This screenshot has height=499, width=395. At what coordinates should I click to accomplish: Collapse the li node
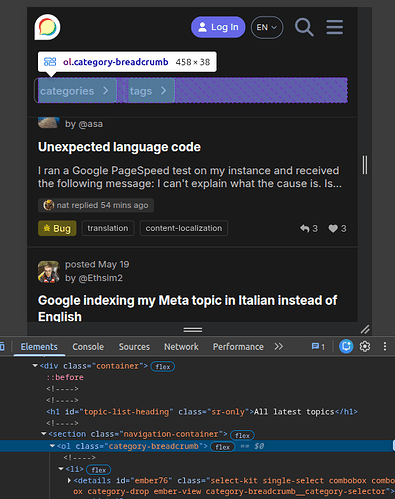point(61,469)
